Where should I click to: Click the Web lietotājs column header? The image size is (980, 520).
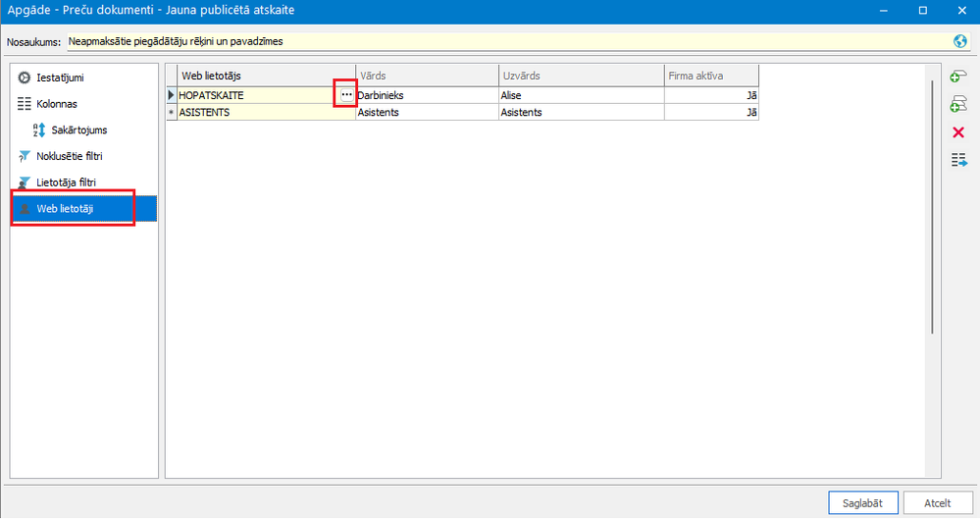266,76
